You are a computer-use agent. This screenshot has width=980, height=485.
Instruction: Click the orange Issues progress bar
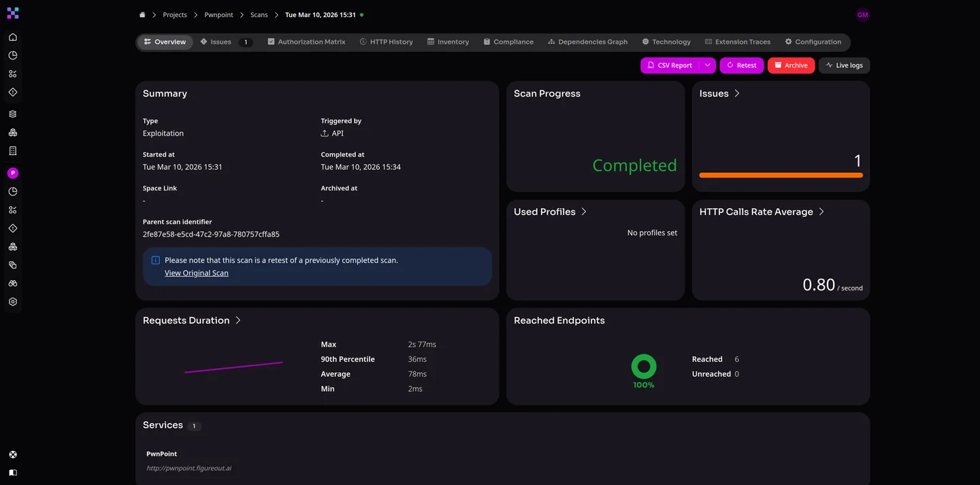pyautogui.click(x=781, y=175)
